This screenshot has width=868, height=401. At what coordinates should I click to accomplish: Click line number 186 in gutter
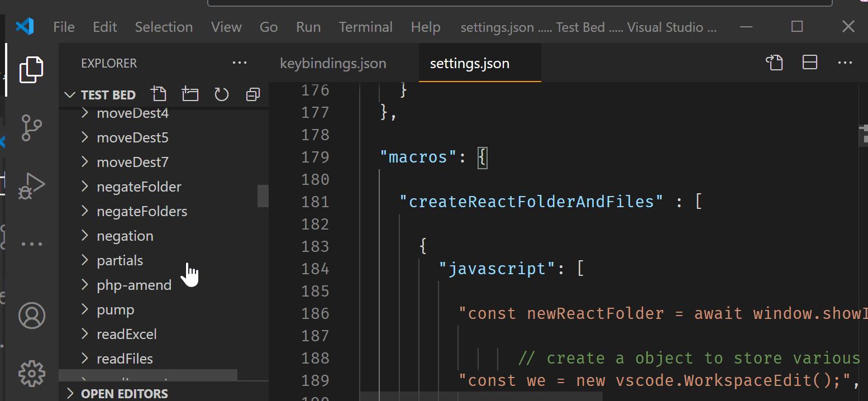[315, 313]
